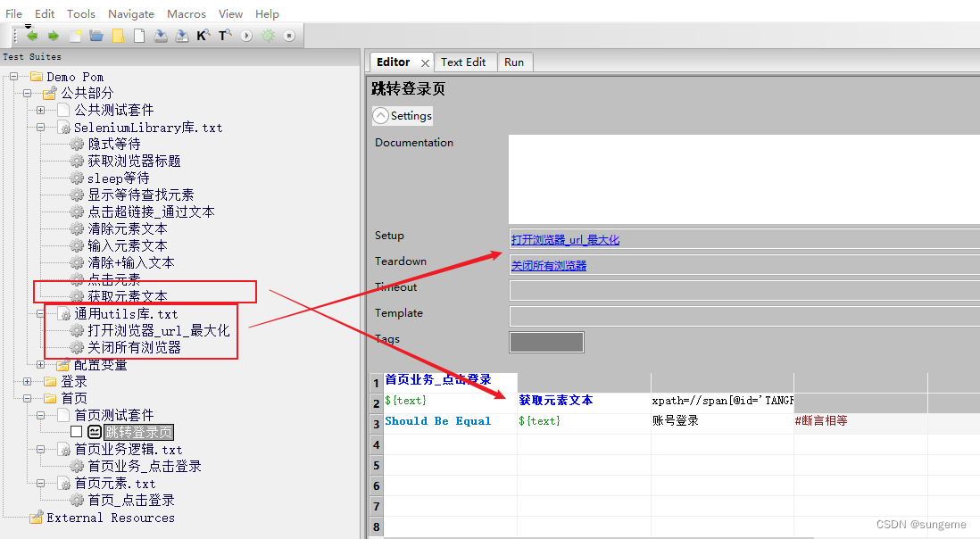The height and width of the screenshot is (539, 980).
Task: Select the 获取元素文本 keyword cell
Action: pyautogui.click(x=585, y=402)
